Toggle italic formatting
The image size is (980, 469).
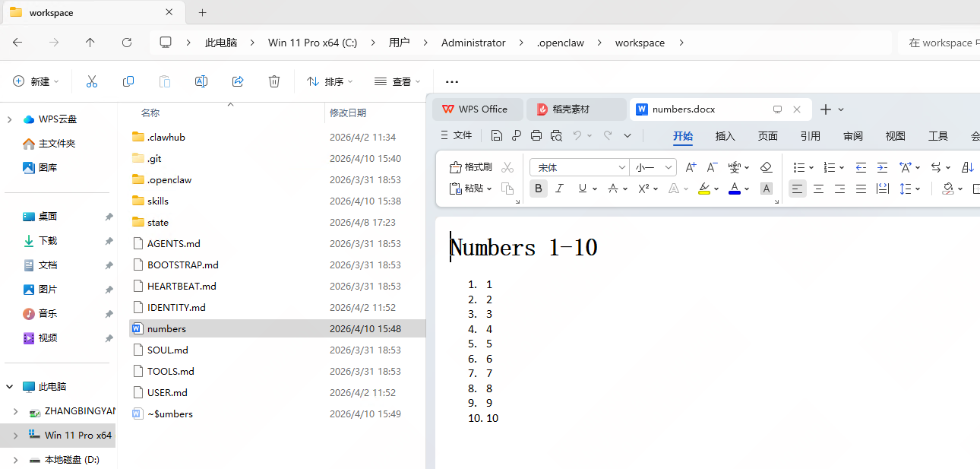pyautogui.click(x=560, y=188)
